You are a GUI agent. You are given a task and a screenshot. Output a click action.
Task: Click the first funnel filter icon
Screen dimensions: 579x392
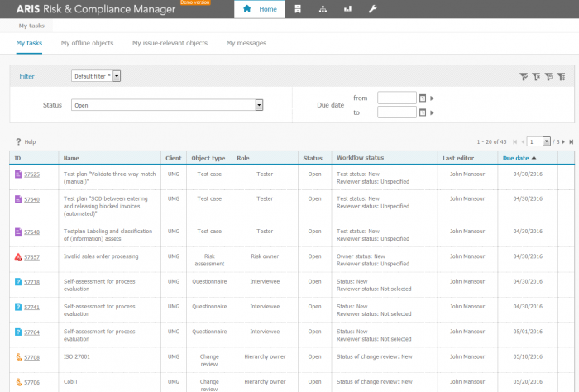524,76
